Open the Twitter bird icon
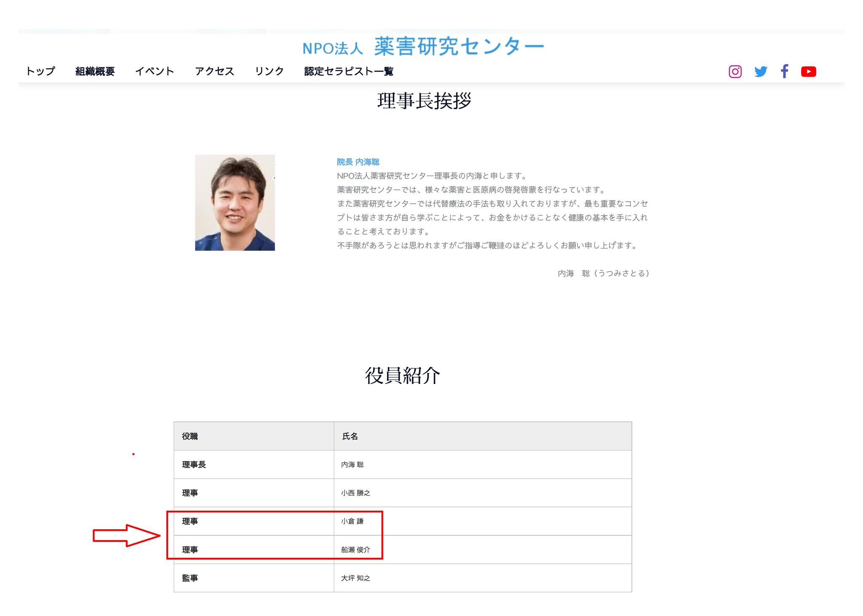Image resolution: width=863 pixels, height=616 pixels. (x=761, y=72)
